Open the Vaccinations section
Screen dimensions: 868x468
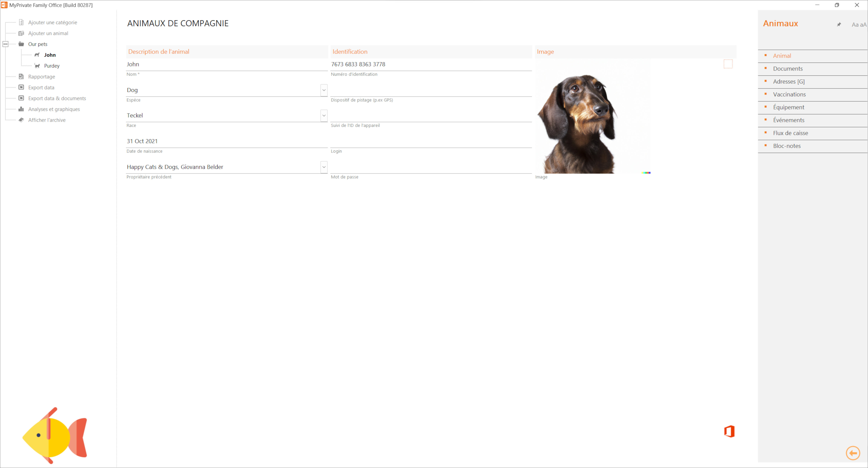pos(789,94)
